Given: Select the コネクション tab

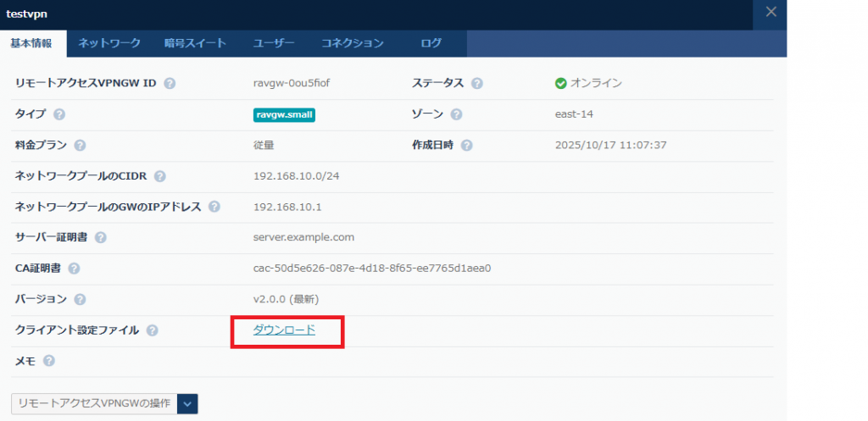Looking at the screenshot, I should click(x=352, y=43).
